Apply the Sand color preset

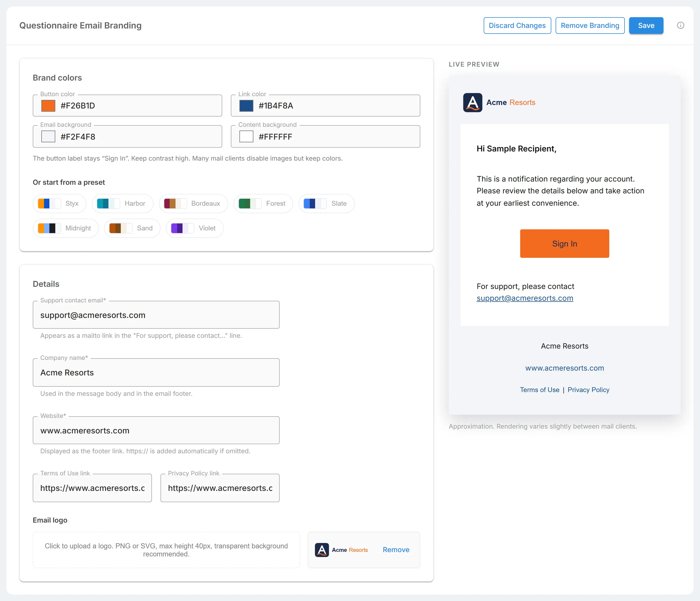pos(132,228)
